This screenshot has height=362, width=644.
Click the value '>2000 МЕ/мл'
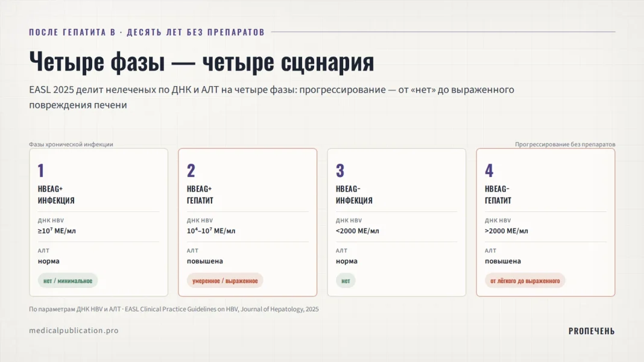(x=507, y=231)
